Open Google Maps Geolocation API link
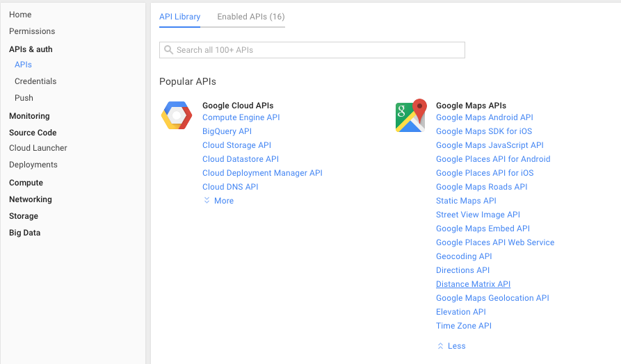The width and height of the screenshot is (621, 364). [492, 298]
